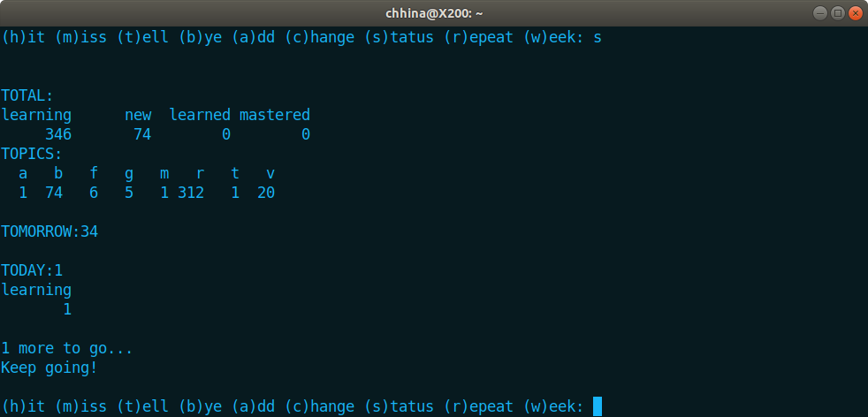Click the typed 's' in top prompt
Screen dimensions: 868x417
pos(598,38)
